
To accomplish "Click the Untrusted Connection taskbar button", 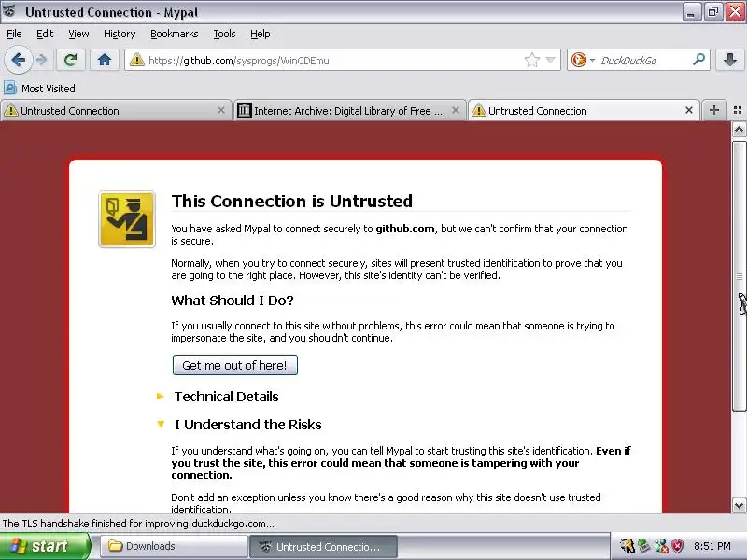I will 323,546.
